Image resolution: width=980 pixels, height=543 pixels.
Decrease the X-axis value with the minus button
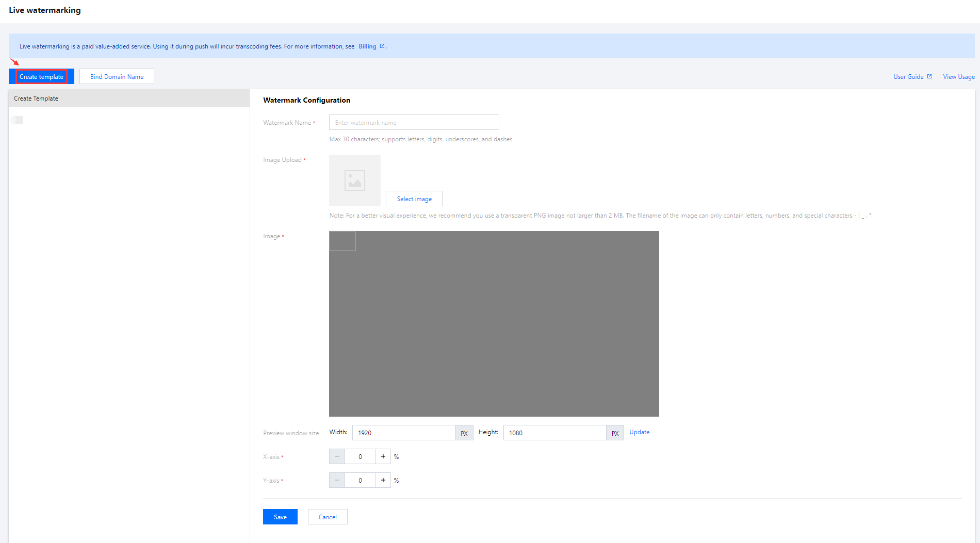337,456
